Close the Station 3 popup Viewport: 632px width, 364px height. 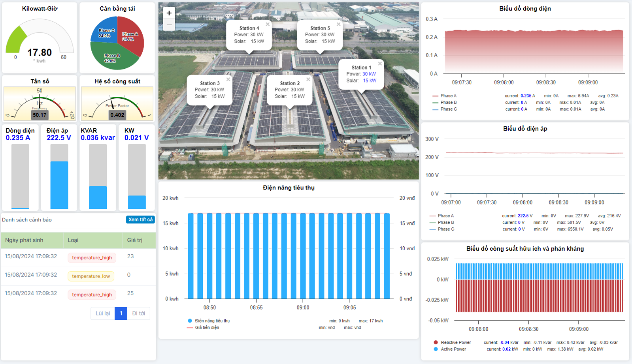(228, 79)
